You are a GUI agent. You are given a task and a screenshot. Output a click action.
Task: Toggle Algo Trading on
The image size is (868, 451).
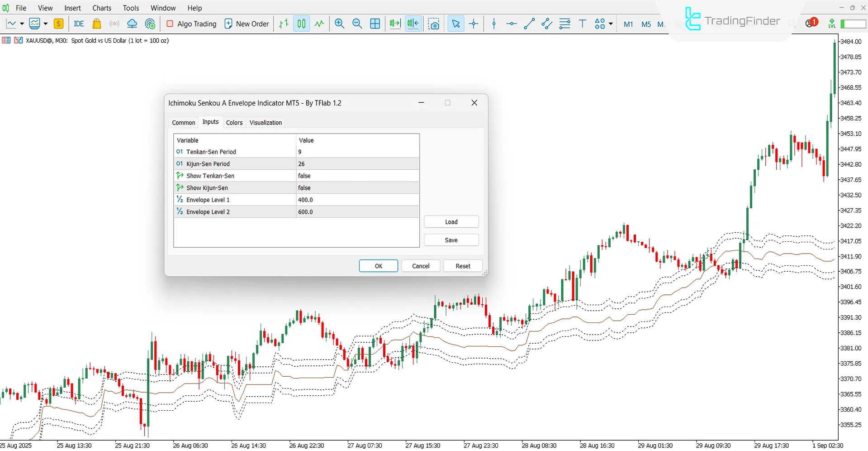[191, 24]
